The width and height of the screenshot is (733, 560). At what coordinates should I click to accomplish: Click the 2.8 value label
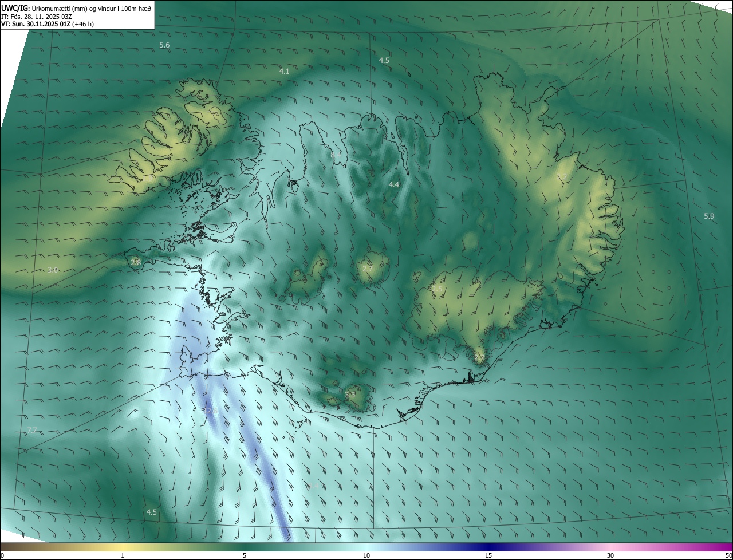click(x=136, y=262)
